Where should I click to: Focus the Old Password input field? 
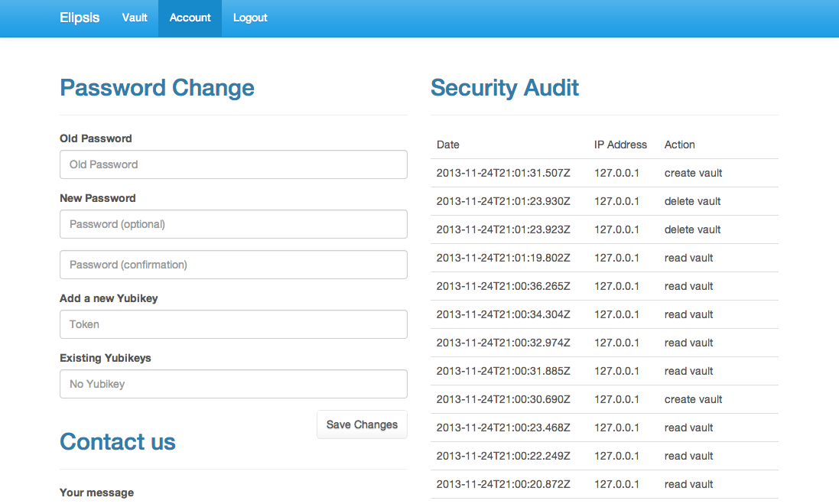(x=233, y=164)
